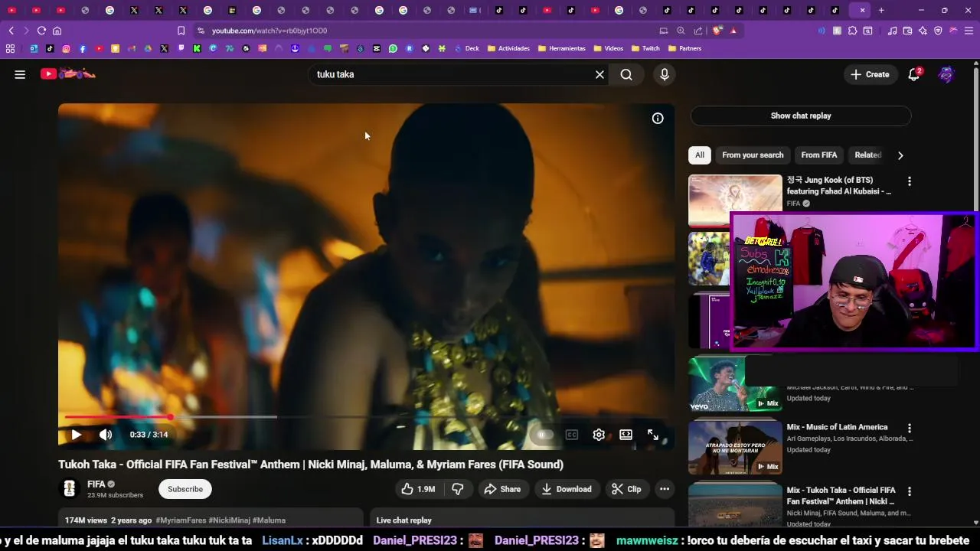Run search with the magnifier button
The width and height of the screenshot is (980, 551).
[626, 74]
